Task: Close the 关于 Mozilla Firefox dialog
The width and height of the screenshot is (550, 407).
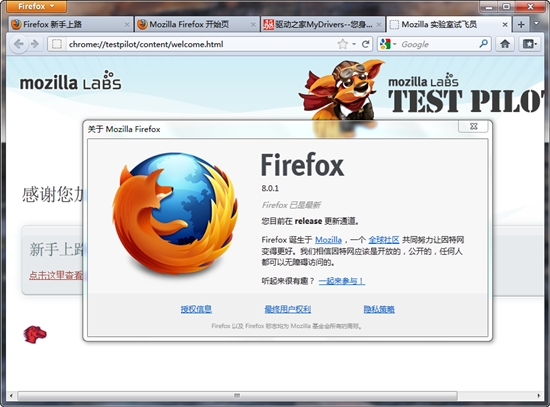Action: [473, 127]
